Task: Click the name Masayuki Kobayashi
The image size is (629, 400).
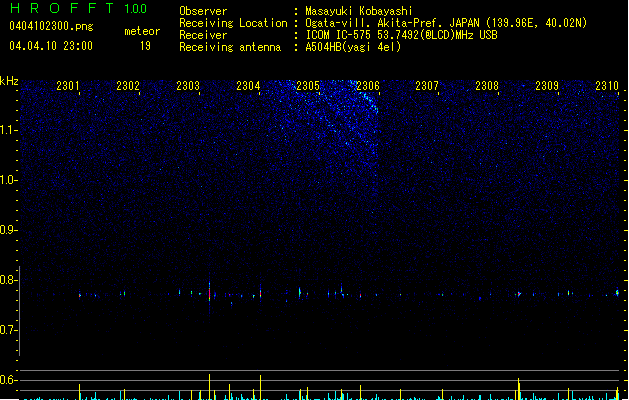Action: tap(359, 11)
